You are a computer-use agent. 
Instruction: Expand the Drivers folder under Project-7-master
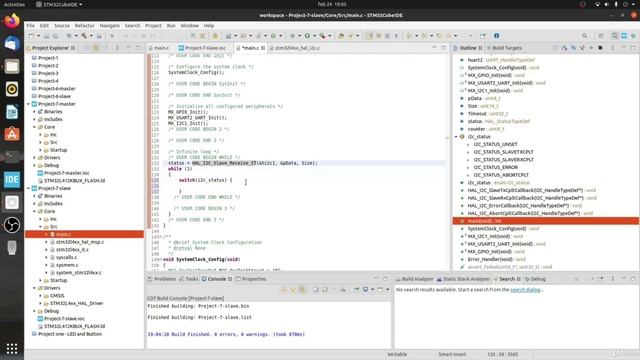35,158
